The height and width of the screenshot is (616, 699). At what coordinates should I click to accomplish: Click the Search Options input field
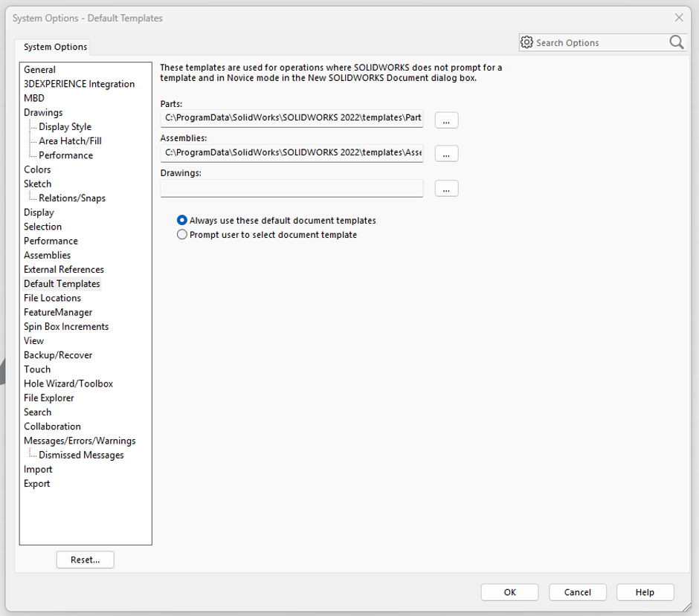click(x=600, y=43)
